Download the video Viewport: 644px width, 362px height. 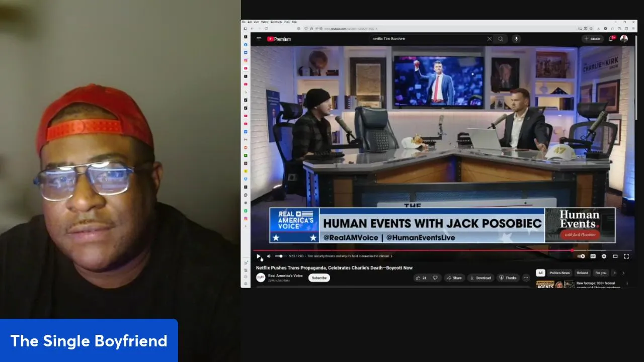tap(480, 278)
